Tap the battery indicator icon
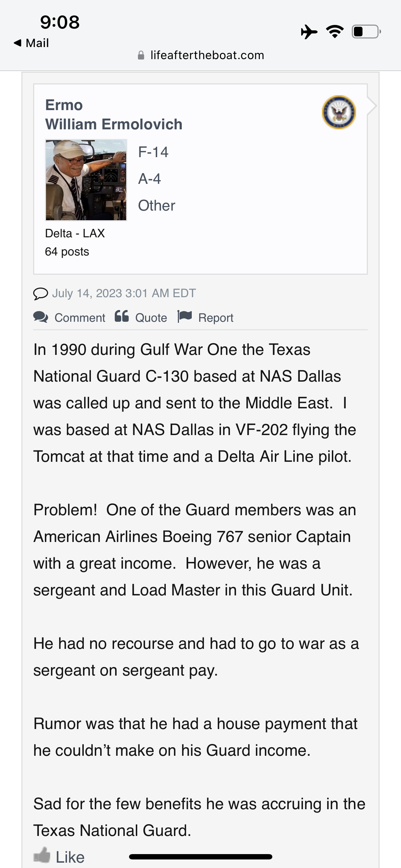 pyautogui.click(x=366, y=32)
